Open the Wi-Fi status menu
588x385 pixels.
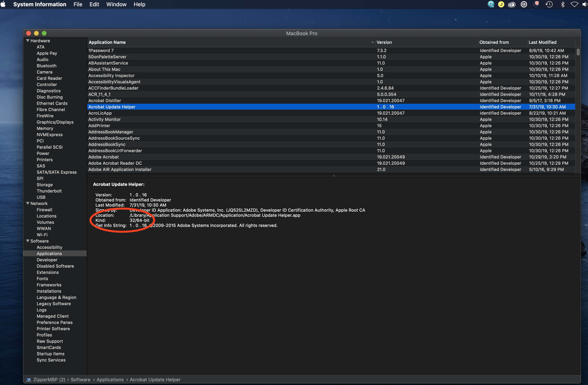(574, 4)
